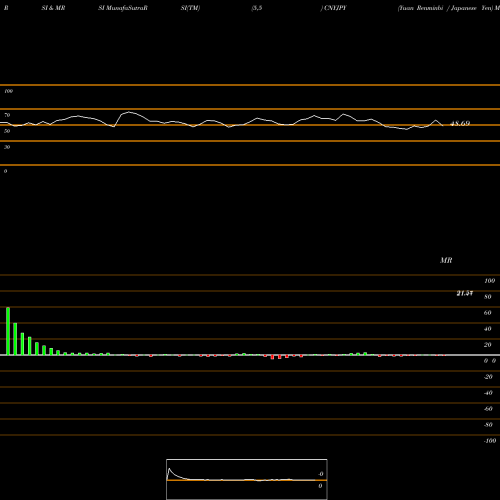
Task: Click the MR value 21.57 label
Action: pyautogui.click(x=464, y=293)
